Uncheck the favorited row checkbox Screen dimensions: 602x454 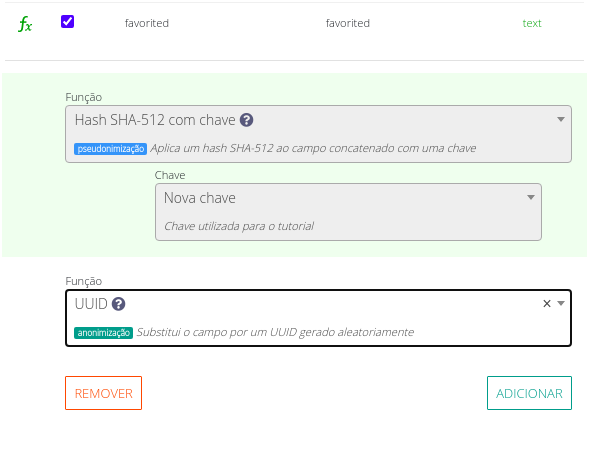point(67,21)
